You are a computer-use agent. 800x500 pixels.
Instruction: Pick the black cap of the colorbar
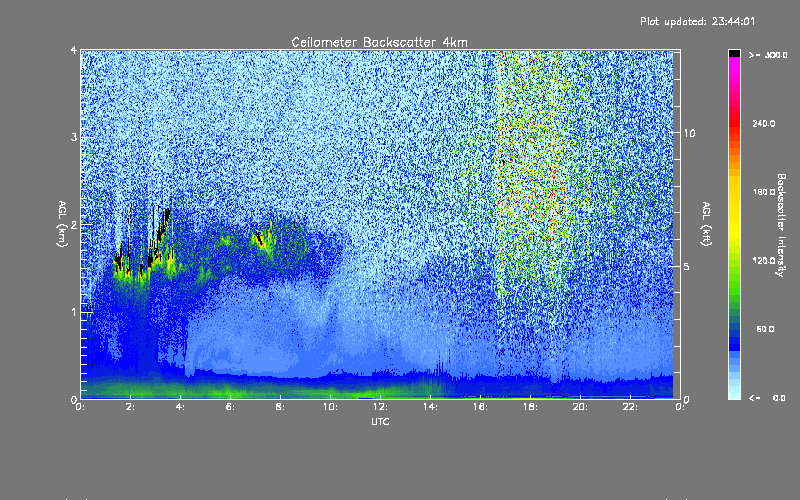coord(734,53)
